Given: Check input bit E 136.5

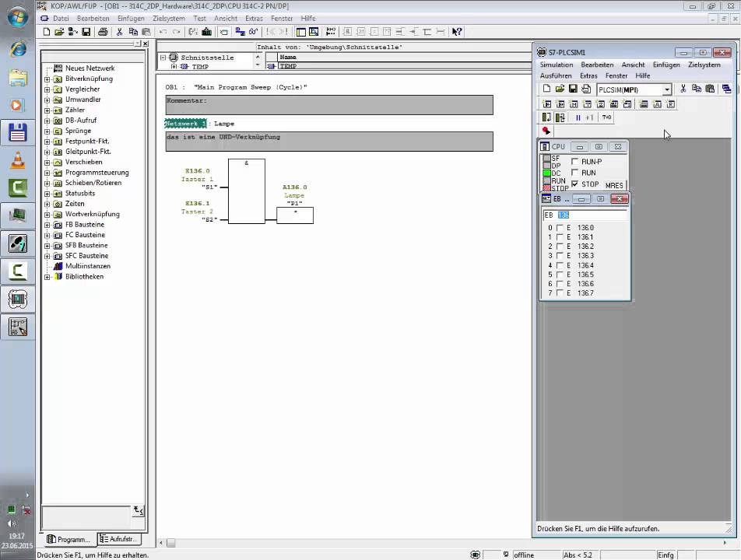Looking at the screenshot, I should coord(560,275).
